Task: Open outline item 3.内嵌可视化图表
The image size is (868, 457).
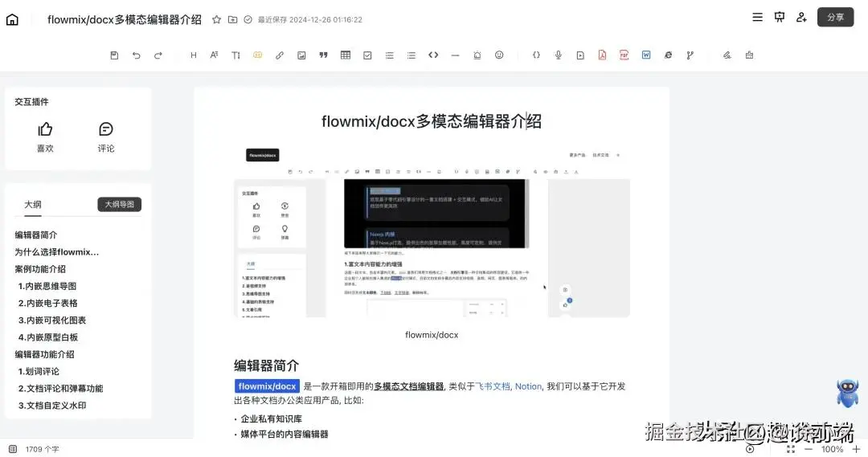Action: coord(52,320)
